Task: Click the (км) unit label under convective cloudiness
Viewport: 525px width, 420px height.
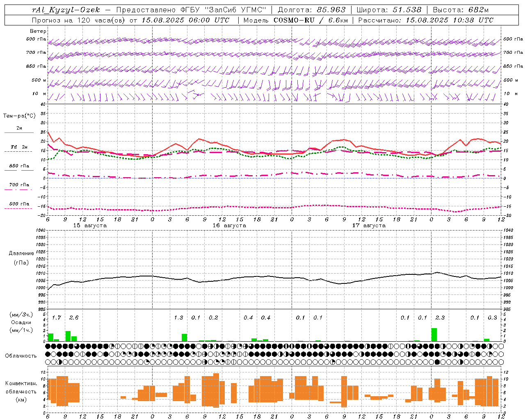Action: [x=21, y=399]
